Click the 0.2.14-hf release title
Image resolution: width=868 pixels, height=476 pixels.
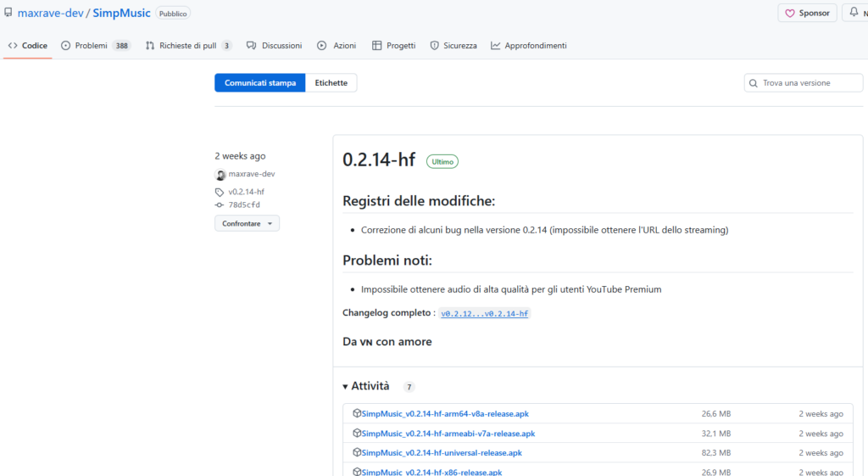click(379, 160)
